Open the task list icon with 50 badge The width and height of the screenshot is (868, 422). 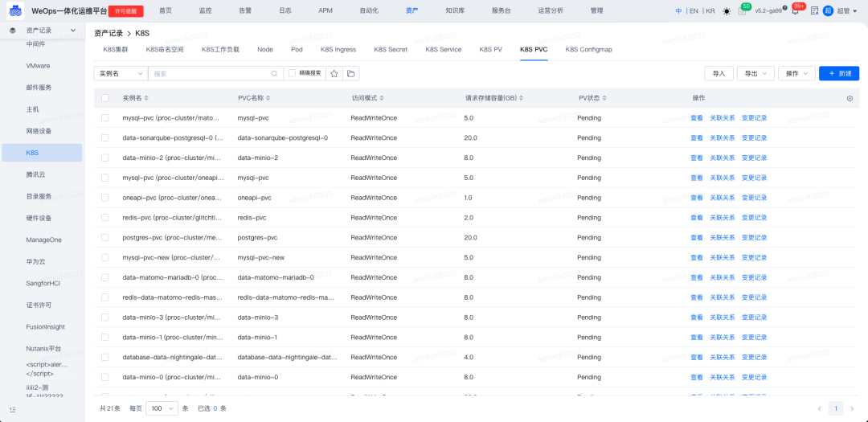742,11
